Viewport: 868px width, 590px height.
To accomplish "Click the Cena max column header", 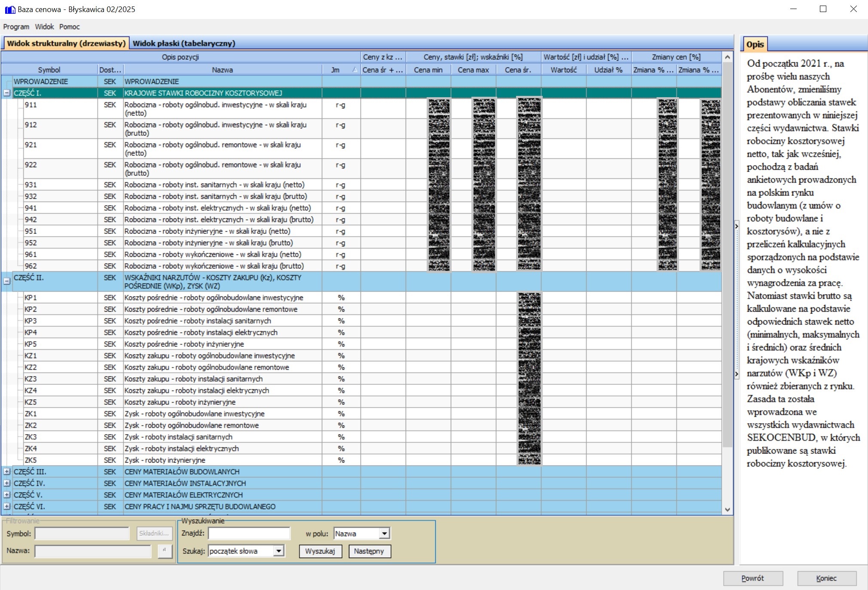I will pyautogui.click(x=474, y=70).
